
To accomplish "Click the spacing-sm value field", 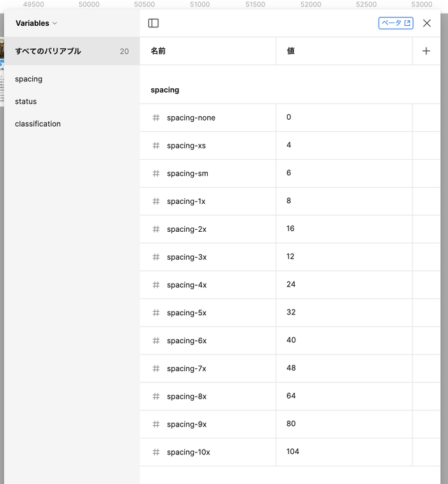I will click(343, 173).
